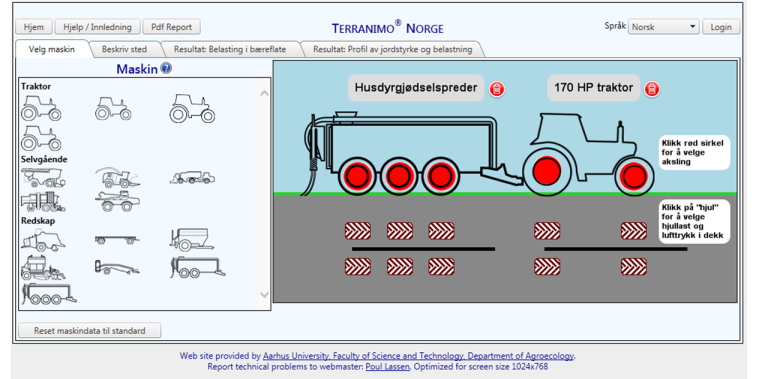
Task: Pick the two-axle slurry tanker icon
Action: 198,267
